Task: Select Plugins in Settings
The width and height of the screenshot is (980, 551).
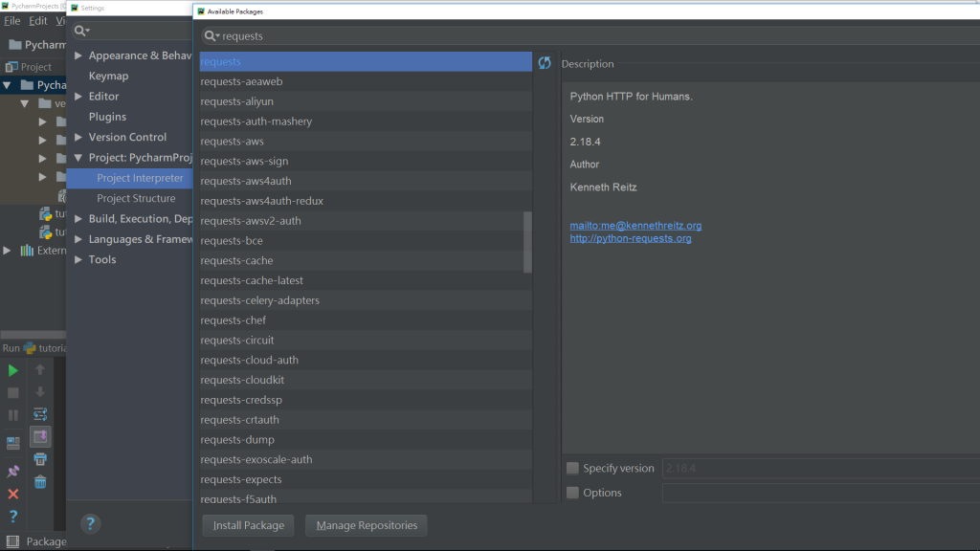Action: point(107,116)
